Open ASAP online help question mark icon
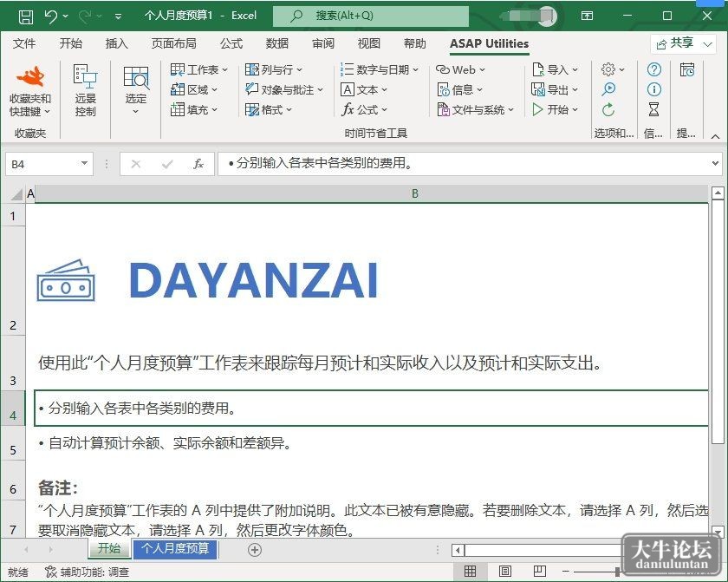 pos(653,69)
